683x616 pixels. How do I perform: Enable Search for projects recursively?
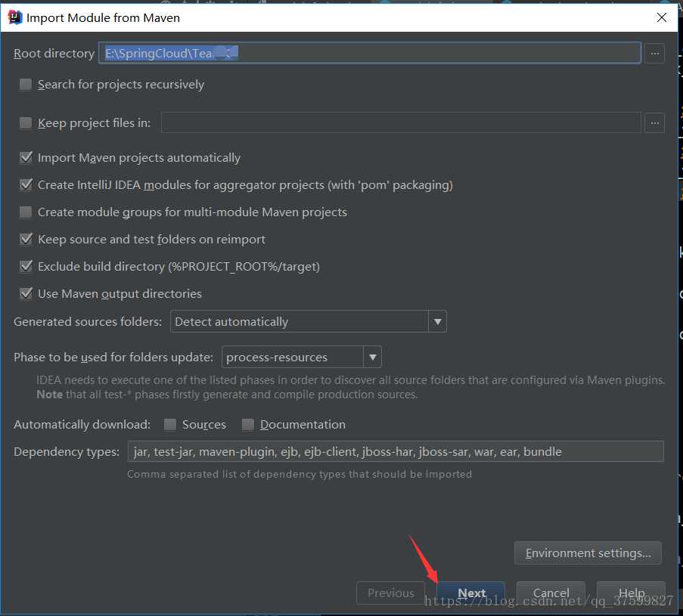pos(26,85)
